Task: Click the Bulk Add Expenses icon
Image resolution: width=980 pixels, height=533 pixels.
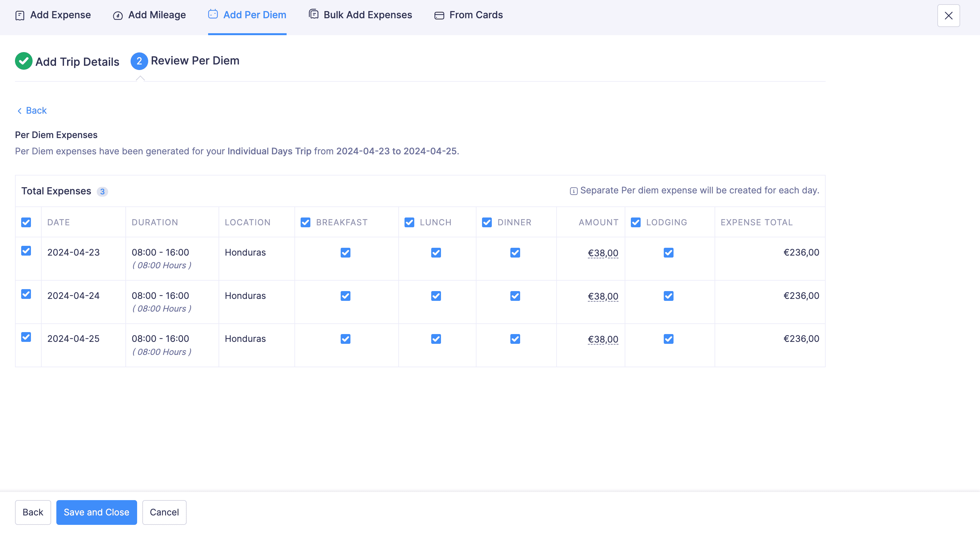Action: point(314,14)
